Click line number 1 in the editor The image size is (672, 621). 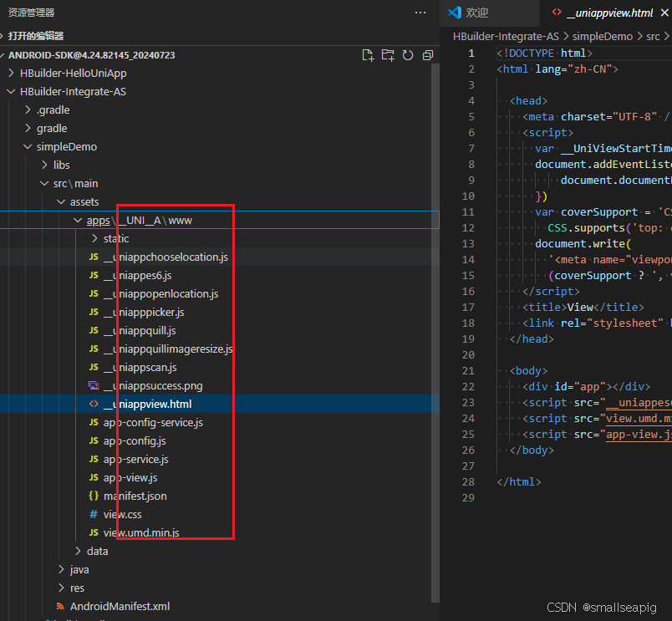point(471,53)
